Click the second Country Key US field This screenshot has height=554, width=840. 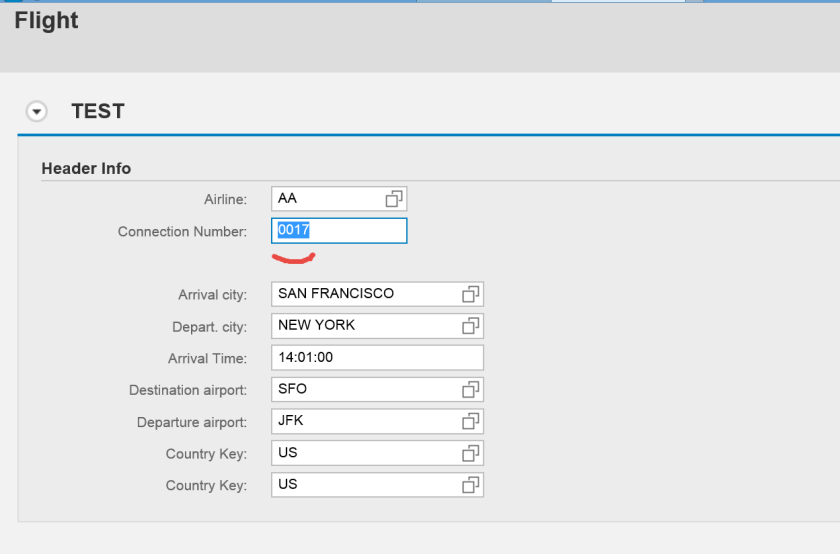click(378, 485)
